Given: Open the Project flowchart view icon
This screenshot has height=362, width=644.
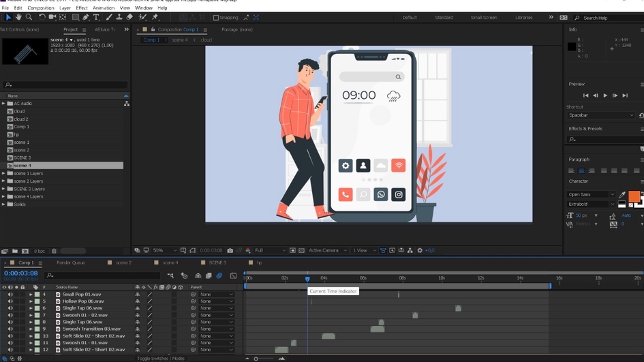Looking at the screenshot, I should tap(127, 104).
